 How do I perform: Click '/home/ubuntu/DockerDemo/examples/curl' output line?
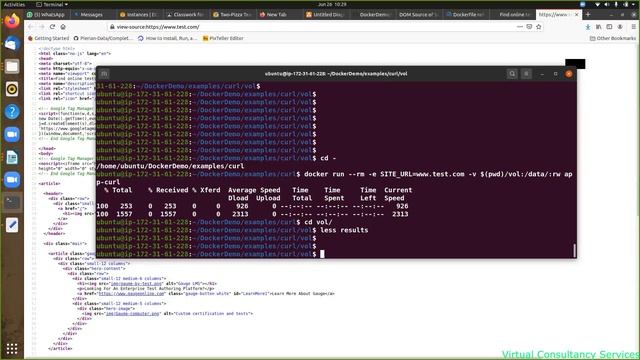click(170, 166)
